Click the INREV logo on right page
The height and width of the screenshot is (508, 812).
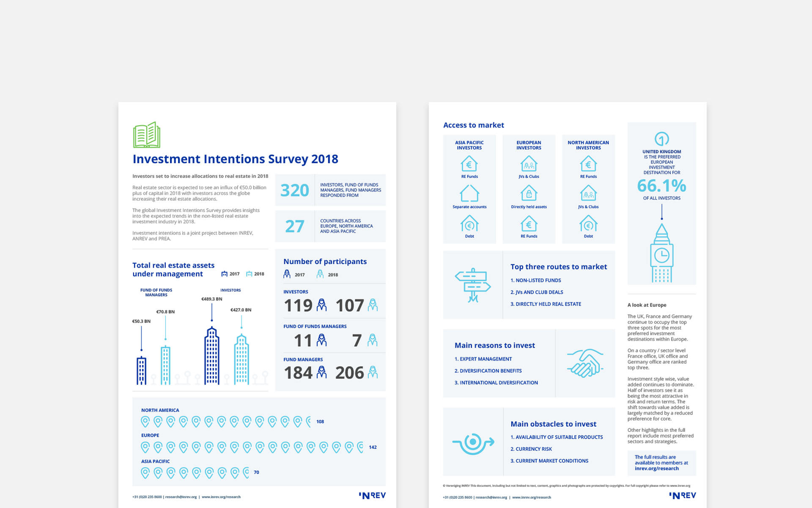[683, 495]
